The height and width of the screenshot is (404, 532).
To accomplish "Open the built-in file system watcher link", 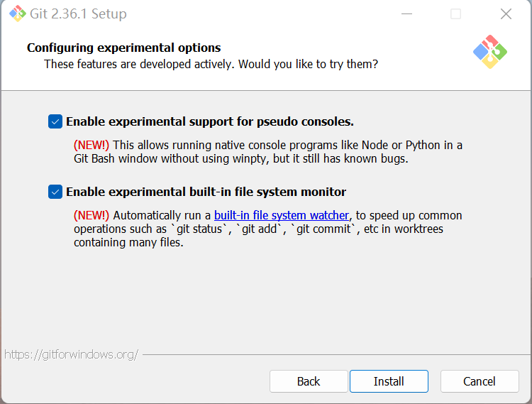I will tap(282, 215).
